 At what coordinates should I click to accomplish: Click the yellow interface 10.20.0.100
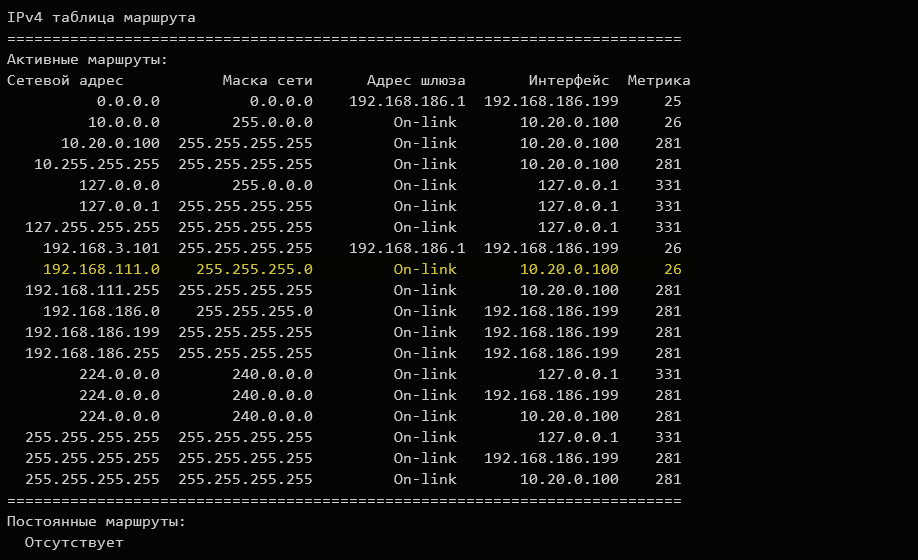569,270
